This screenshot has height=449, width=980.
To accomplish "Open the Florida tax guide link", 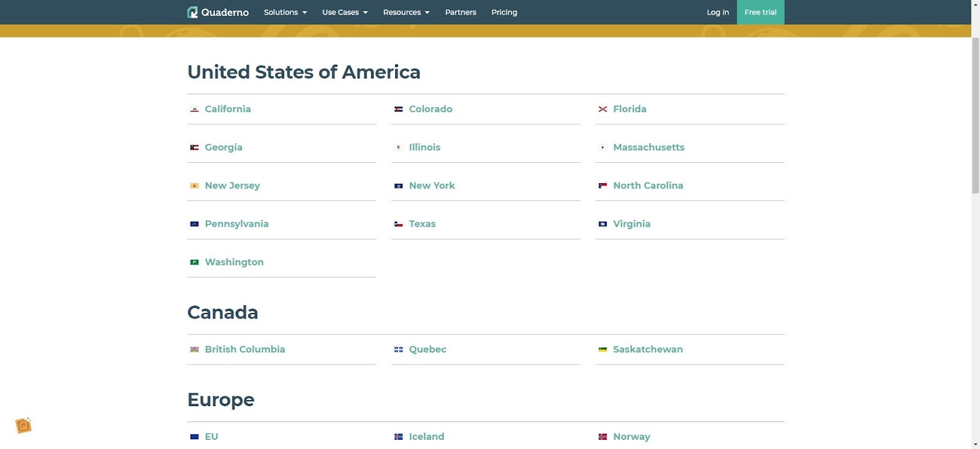I will pos(630,109).
